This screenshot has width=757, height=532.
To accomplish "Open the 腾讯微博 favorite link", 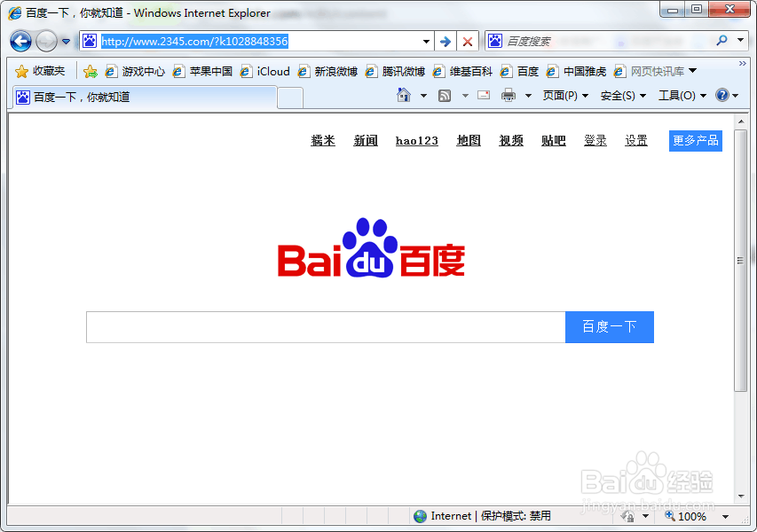I will 396,72.
